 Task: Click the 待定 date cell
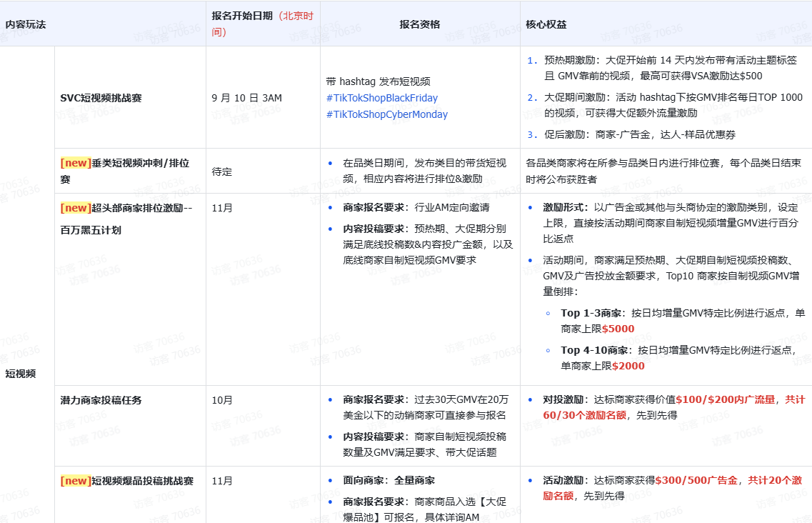(x=222, y=171)
